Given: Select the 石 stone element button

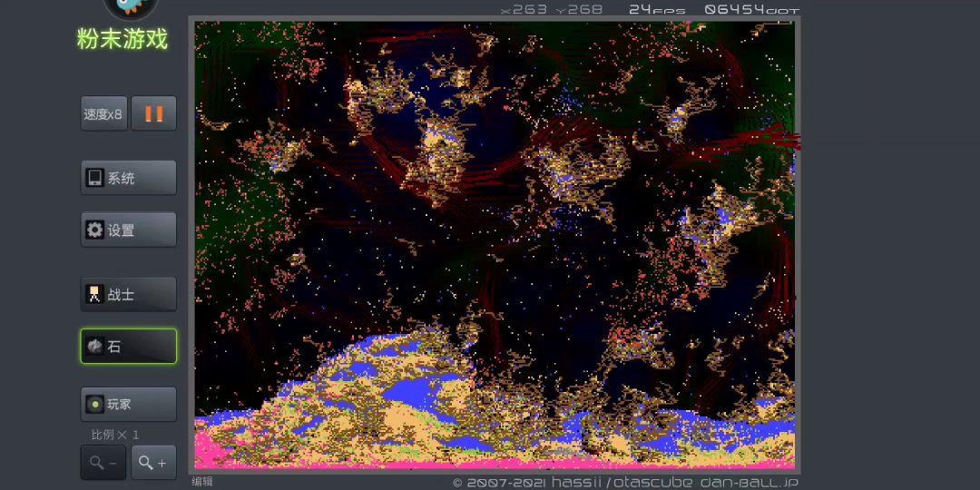Looking at the screenshot, I should (x=128, y=346).
